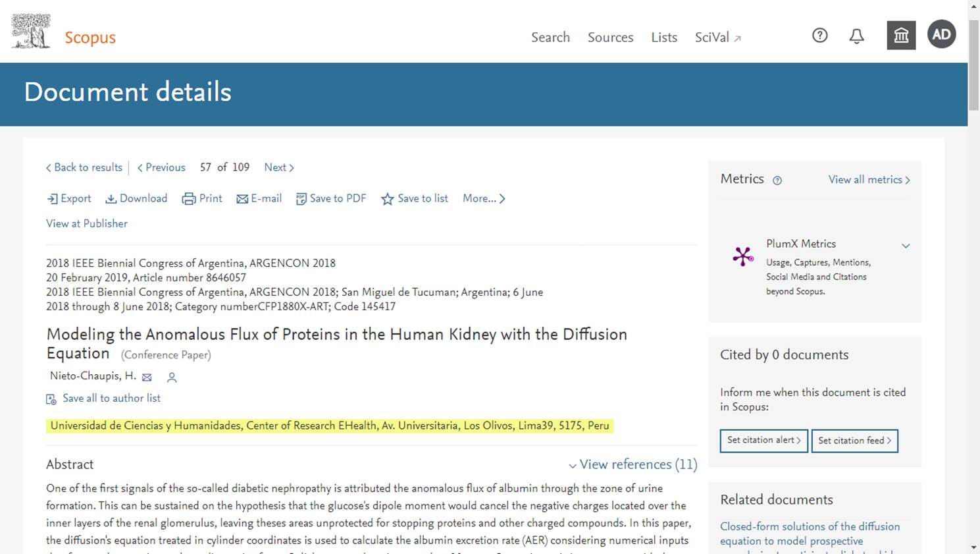This screenshot has height=554, width=980.
Task: Click the institution building icon
Action: 901,36
